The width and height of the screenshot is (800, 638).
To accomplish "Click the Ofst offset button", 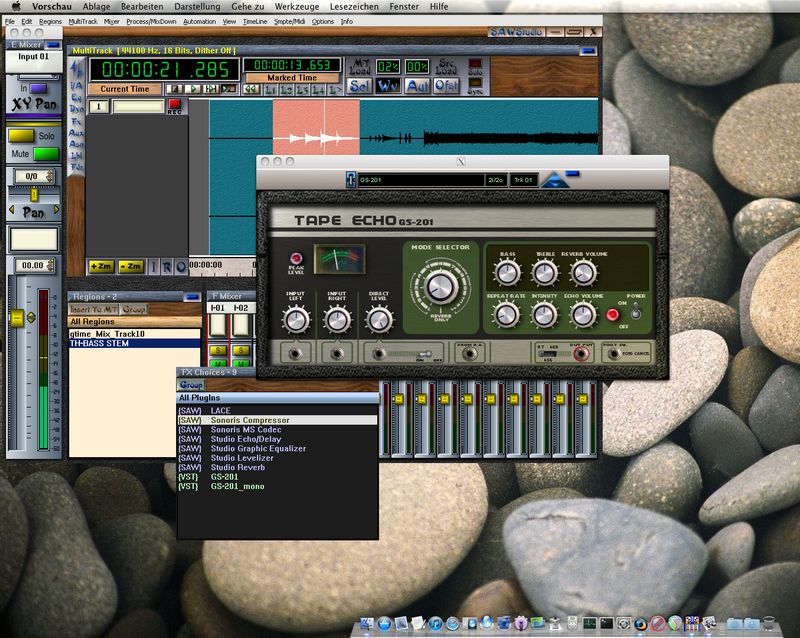I will [446, 86].
